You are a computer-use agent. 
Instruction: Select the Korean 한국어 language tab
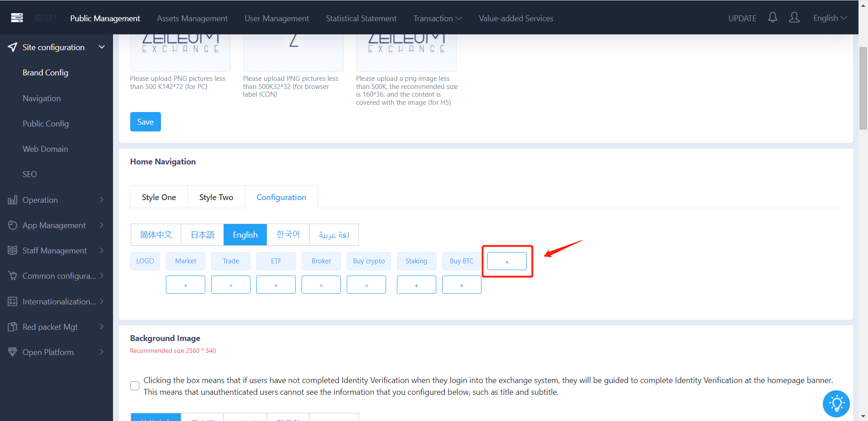coord(288,234)
